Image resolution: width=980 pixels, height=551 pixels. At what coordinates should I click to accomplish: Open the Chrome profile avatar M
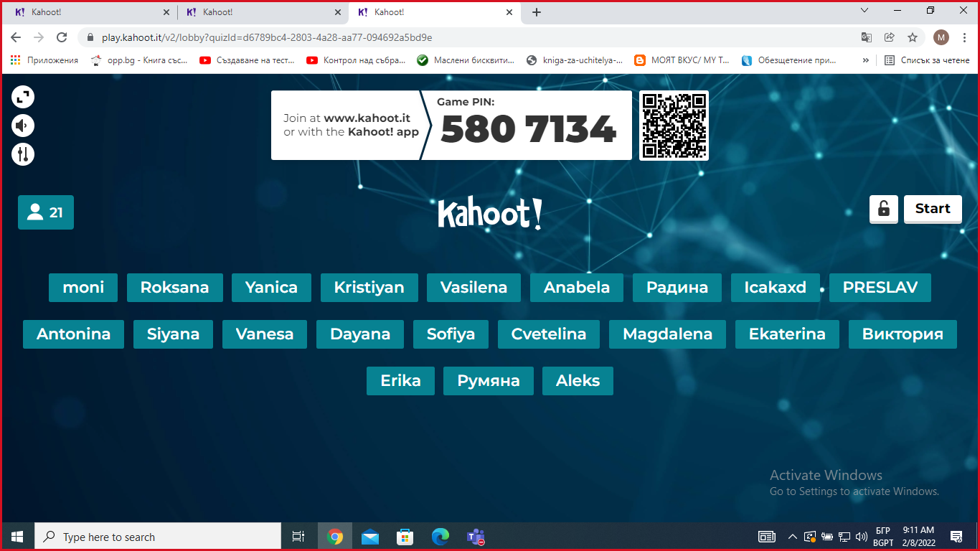941,37
